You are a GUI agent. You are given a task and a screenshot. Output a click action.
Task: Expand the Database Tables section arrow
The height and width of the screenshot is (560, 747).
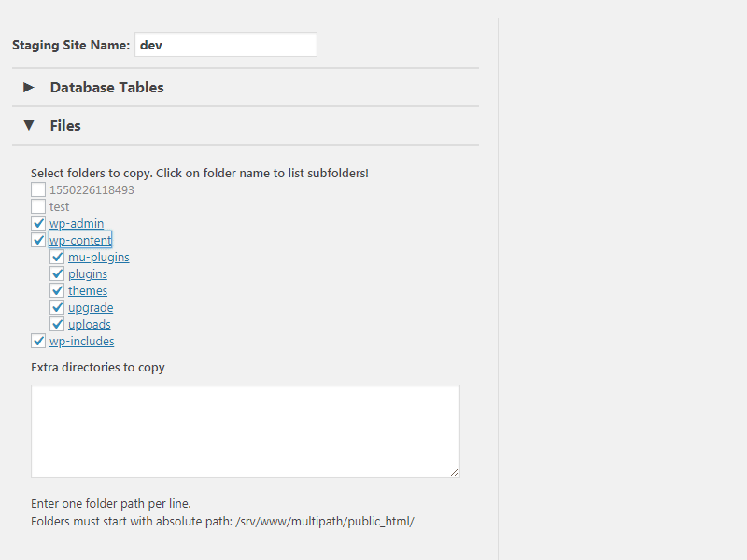pyautogui.click(x=29, y=87)
